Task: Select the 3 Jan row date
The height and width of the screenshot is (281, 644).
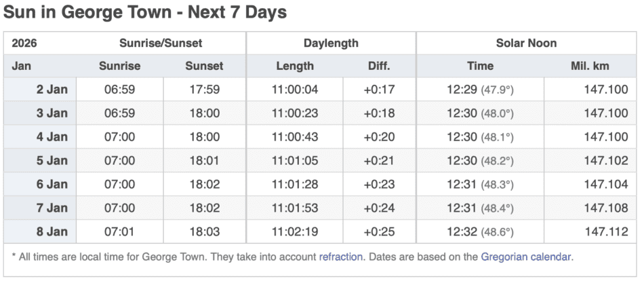Action: (x=52, y=113)
